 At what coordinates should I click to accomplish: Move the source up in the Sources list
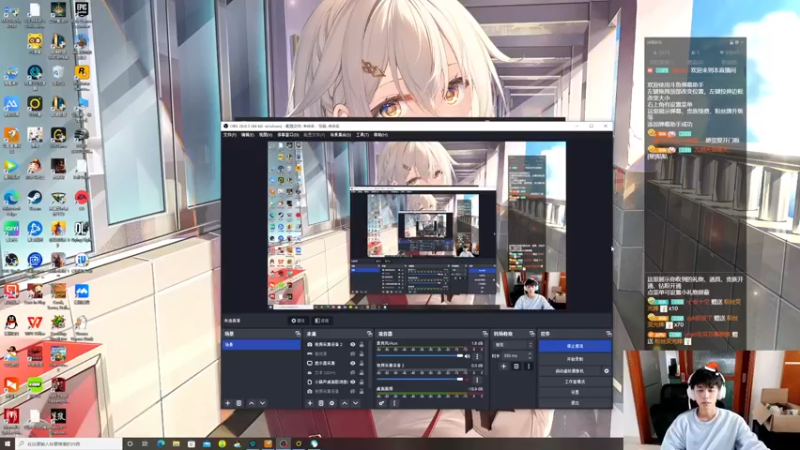(344, 403)
